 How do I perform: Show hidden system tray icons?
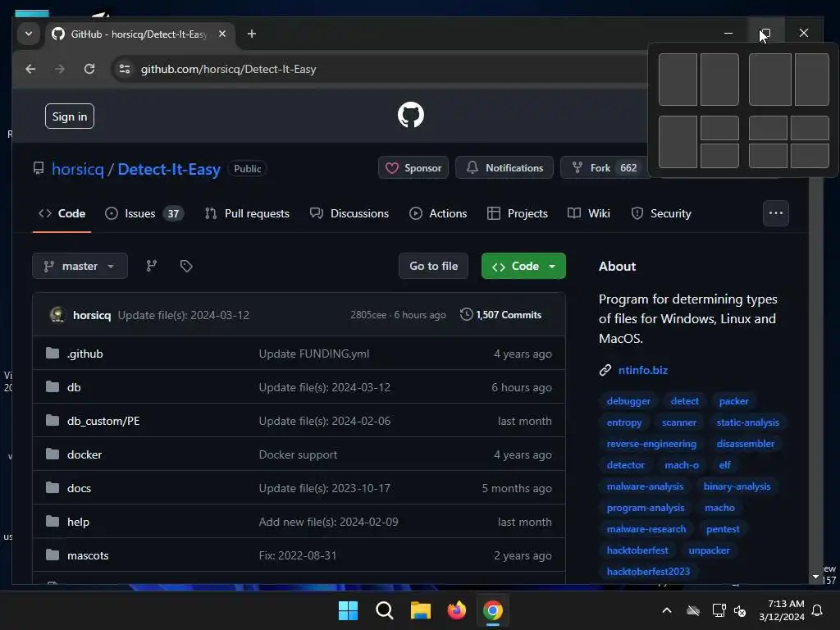pos(667,610)
